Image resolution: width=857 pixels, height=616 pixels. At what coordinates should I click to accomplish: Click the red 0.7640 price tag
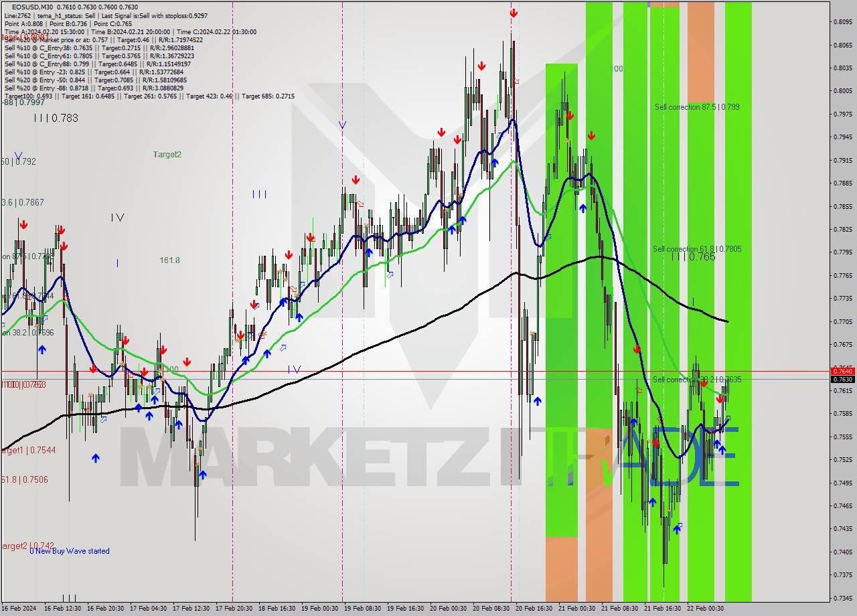point(842,371)
